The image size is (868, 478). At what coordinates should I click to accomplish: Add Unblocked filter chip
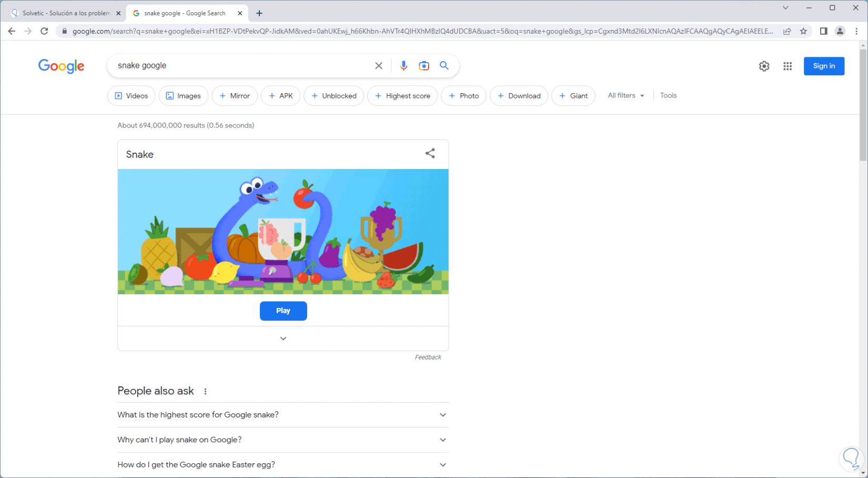[334, 96]
